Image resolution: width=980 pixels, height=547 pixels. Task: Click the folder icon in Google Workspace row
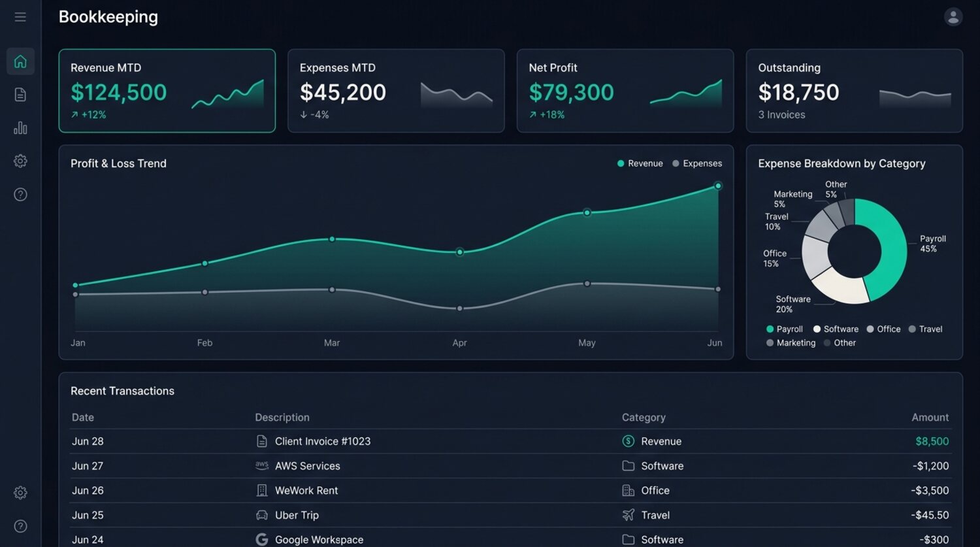tap(628, 540)
